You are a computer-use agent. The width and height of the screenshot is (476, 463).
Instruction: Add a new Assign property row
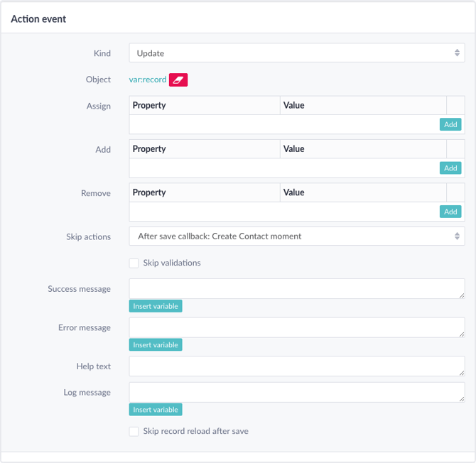[450, 124]
